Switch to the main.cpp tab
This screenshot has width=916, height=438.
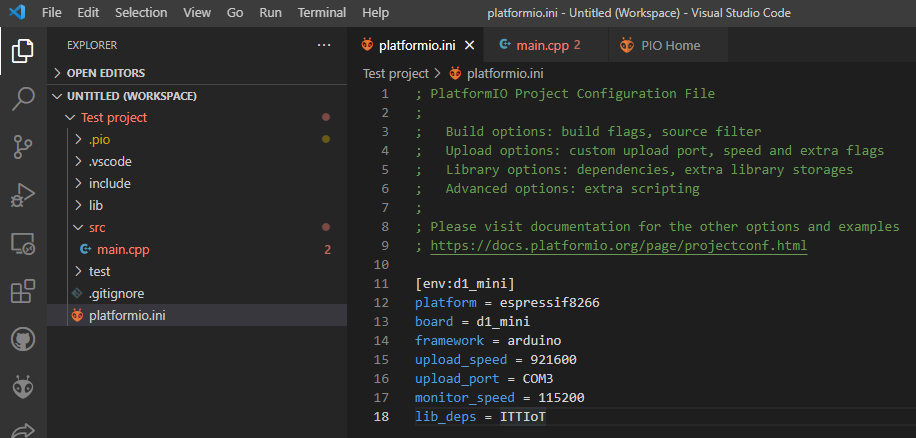pos(540,45)
